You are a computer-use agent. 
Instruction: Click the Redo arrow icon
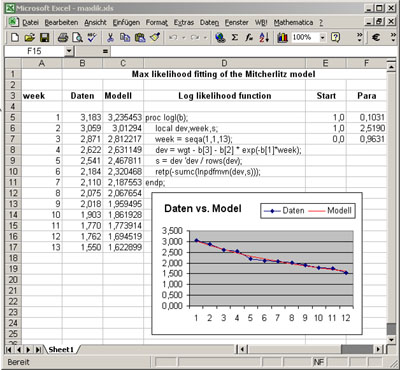195,37
